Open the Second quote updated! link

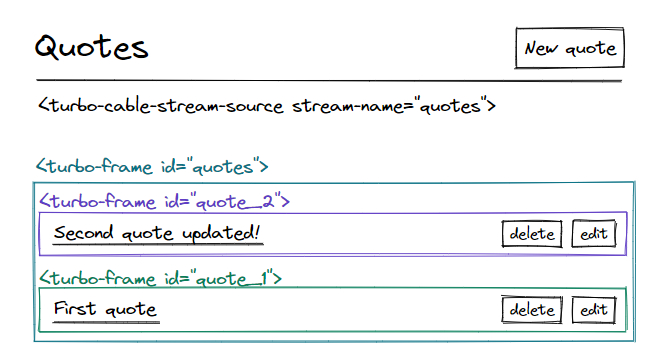click(157, 233)
